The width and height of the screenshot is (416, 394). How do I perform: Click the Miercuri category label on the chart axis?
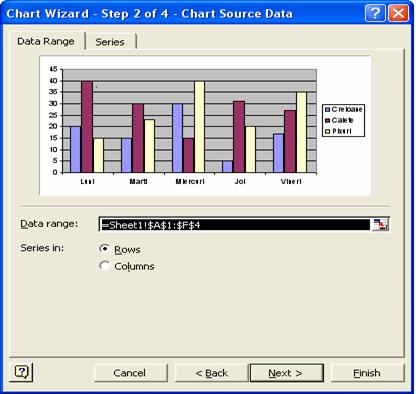click(x=190, y=181)
